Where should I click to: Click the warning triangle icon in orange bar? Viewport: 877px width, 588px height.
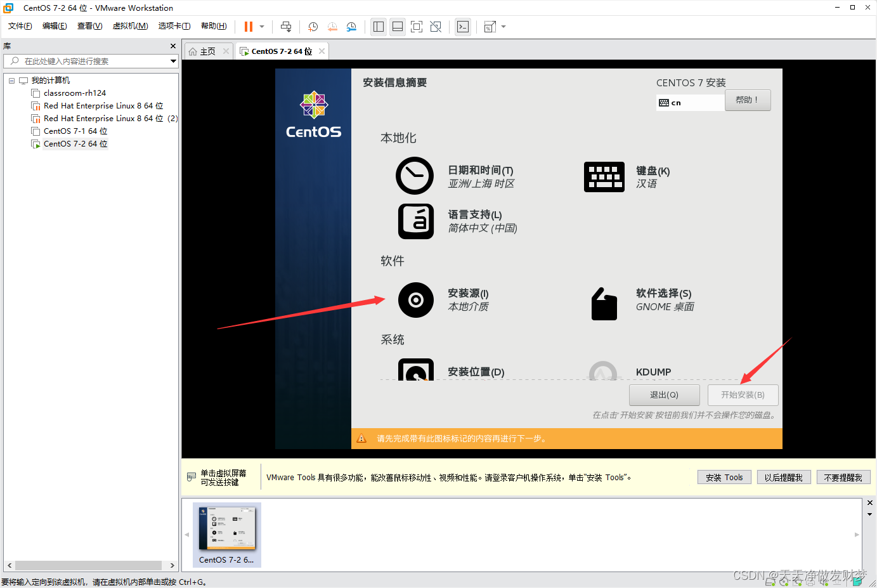coord(361,438)
